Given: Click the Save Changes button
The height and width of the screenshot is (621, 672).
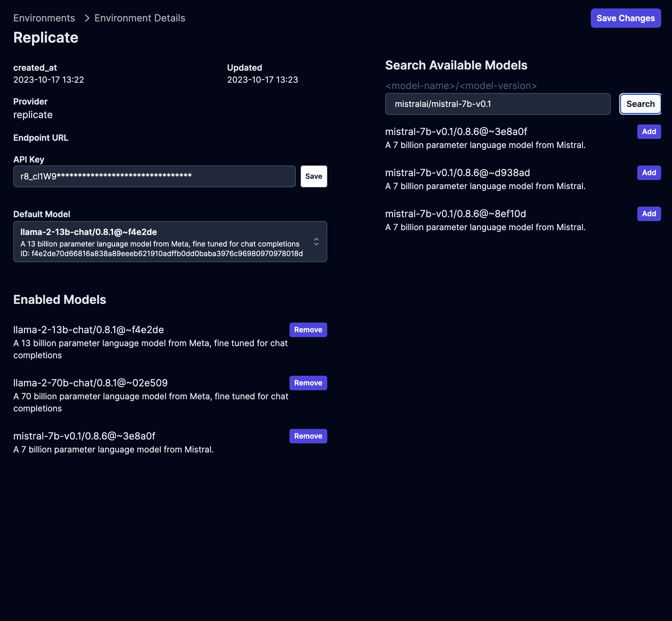Looking at the screenshot, I should [x=625, y=18].
